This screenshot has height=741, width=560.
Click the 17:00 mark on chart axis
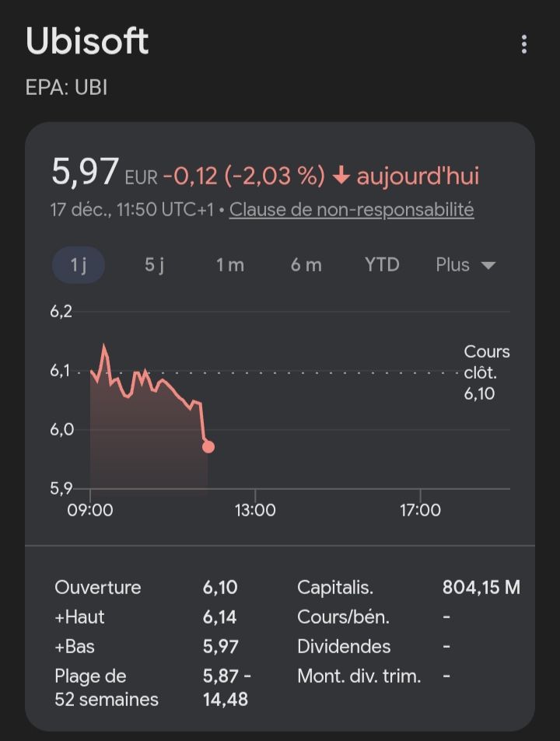pos(420,511)
